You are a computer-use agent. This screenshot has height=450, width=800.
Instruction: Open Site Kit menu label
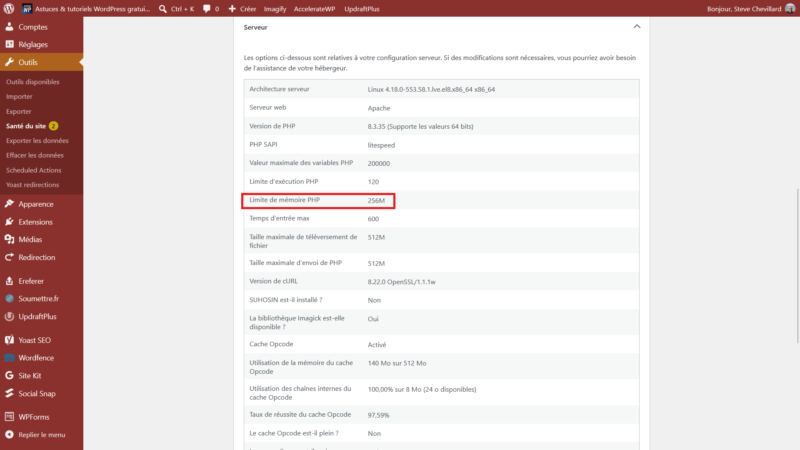[30, 376]
